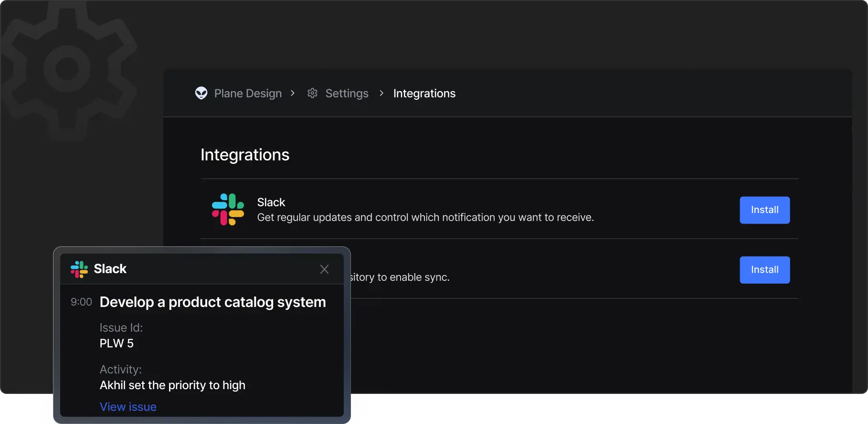
Task: Close the Slack notification popup
Action: coord(324,269)
